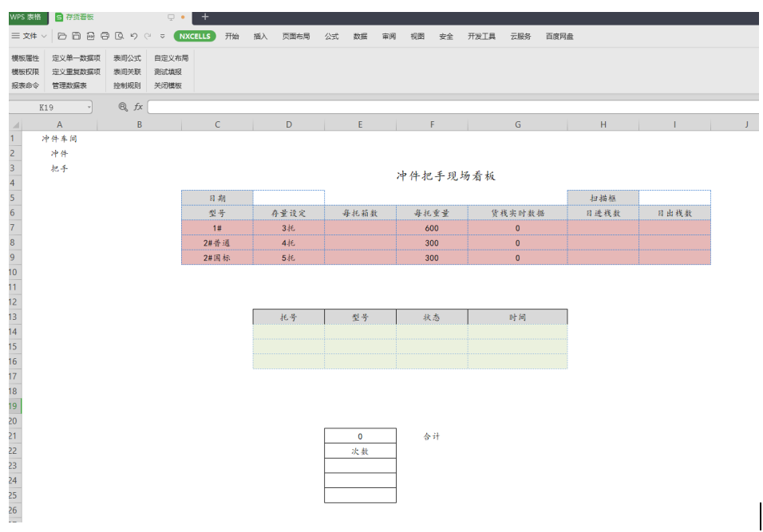
Task: Switch to the NXCELLS ribbon tab
Action: coord(195,36)
